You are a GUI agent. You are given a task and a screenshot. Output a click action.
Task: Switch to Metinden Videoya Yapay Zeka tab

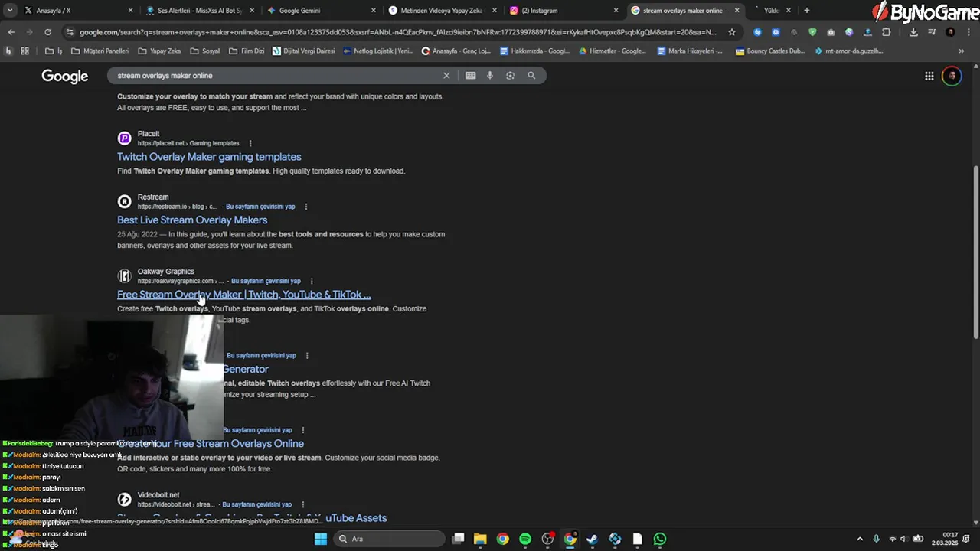(x=442, y=11)
